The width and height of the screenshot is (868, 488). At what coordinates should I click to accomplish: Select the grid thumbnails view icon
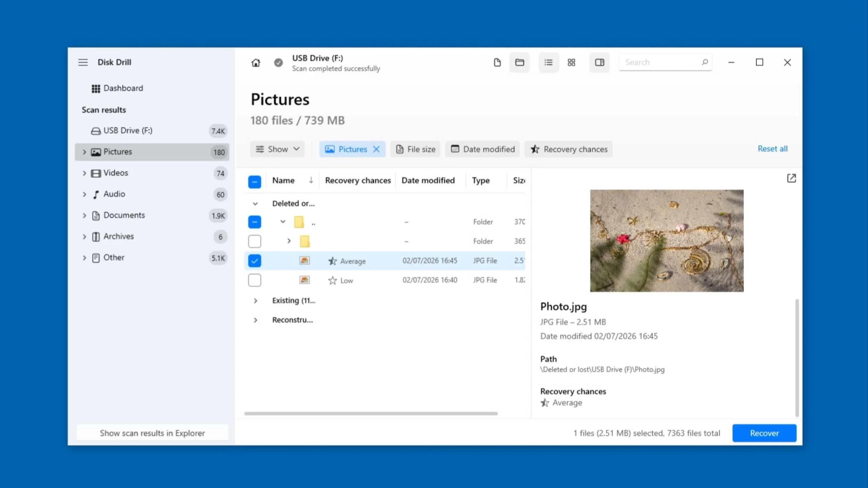[571, 63]
